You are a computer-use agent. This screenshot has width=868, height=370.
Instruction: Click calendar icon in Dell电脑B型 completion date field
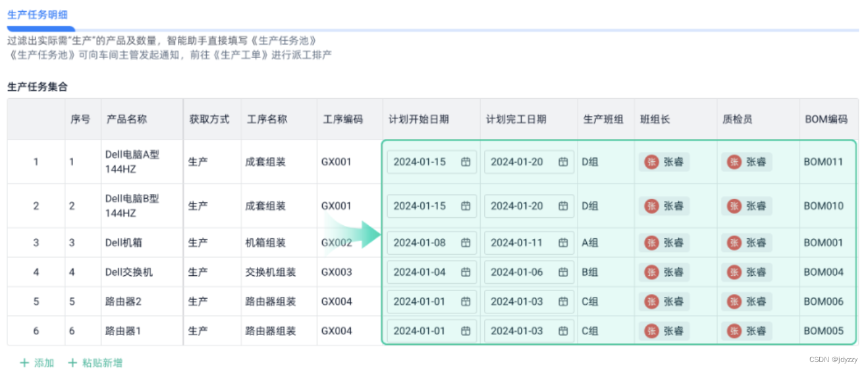click(563, 206)
